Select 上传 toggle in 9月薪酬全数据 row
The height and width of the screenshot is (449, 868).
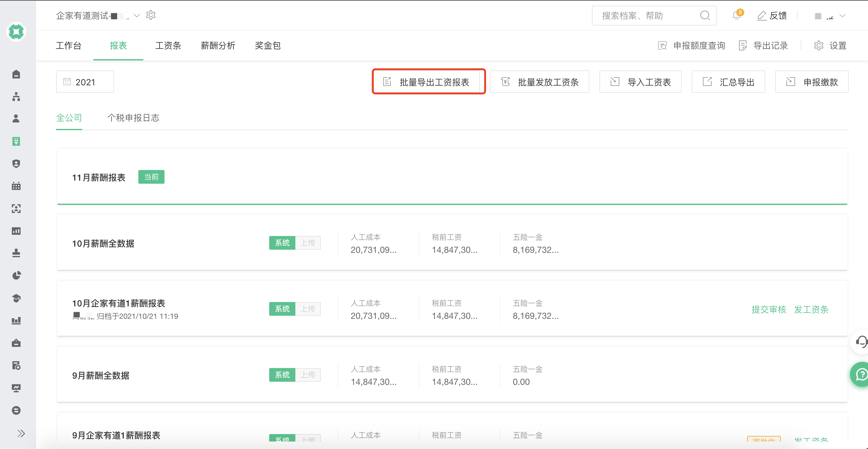pyautogui.click(x=308, y=375)
